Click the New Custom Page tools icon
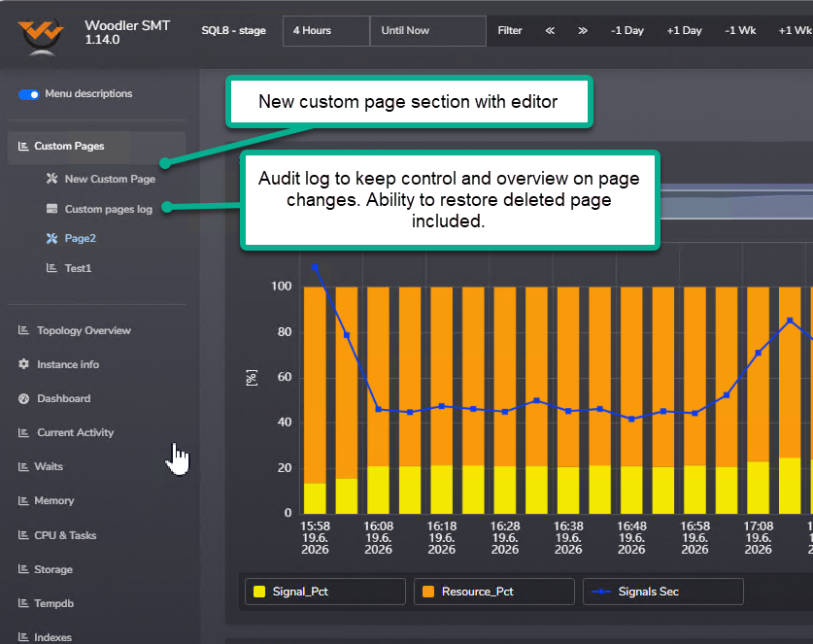Image resolution: width=813 pixels, height=644 pixels. coord(51,179)
